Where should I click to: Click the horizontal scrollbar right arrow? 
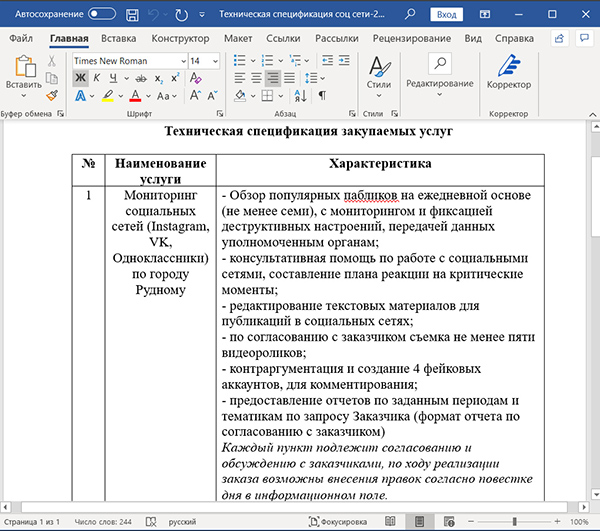coord(584,507)
